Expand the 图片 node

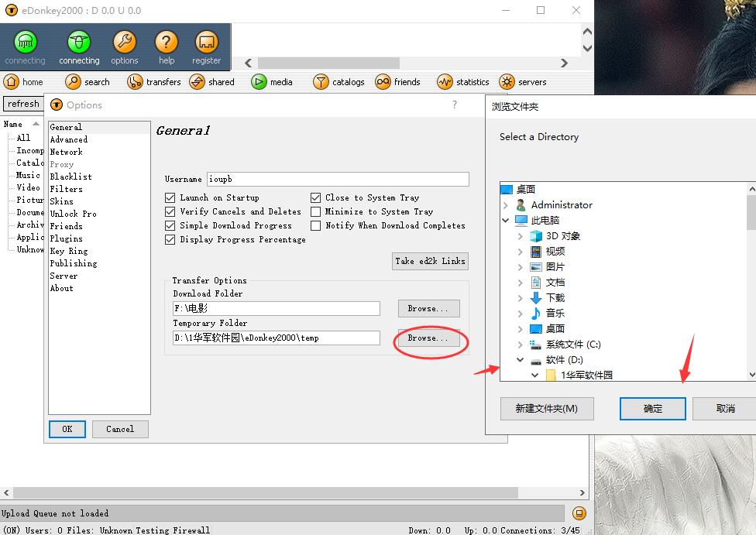(x=520, y=266)
